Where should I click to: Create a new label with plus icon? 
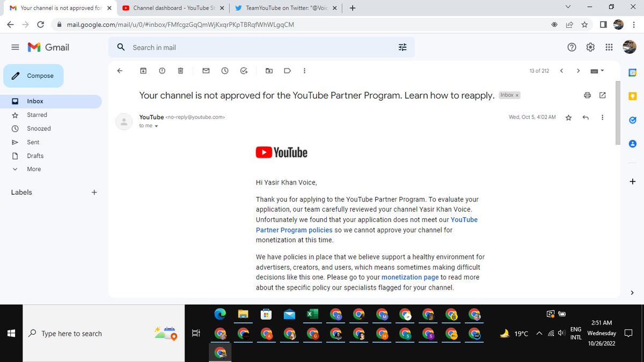pyautogui.click(x=94, y=192)
